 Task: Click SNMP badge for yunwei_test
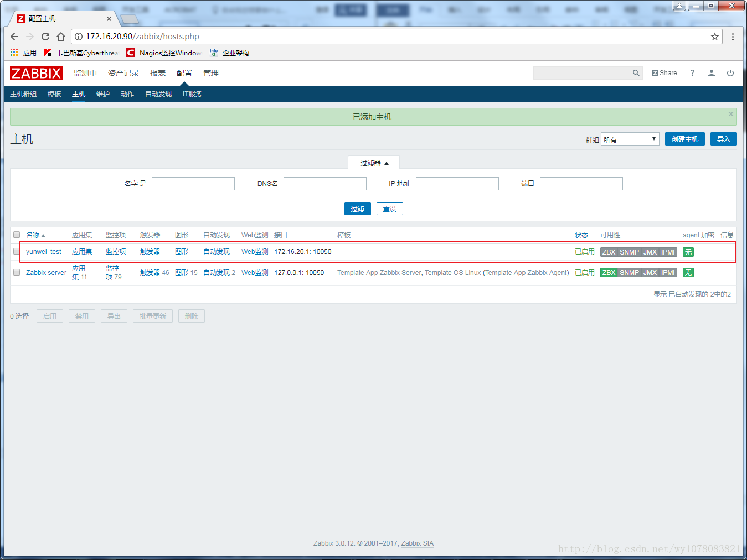(629, 252)
